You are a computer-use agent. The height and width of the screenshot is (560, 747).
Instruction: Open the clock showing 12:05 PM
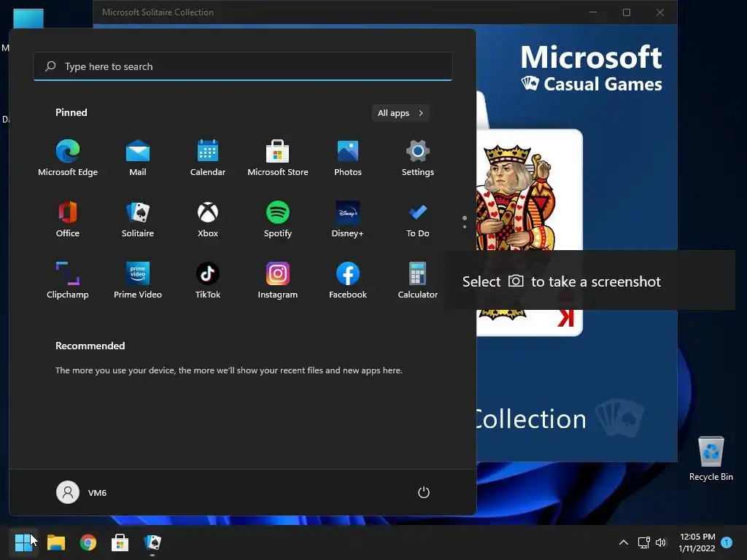tap(697, 542)
